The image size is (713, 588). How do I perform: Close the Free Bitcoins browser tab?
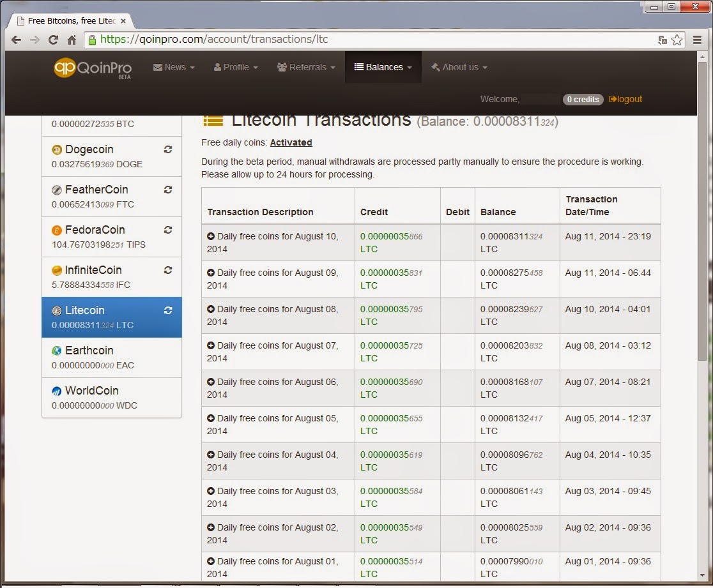coord(123,21)
